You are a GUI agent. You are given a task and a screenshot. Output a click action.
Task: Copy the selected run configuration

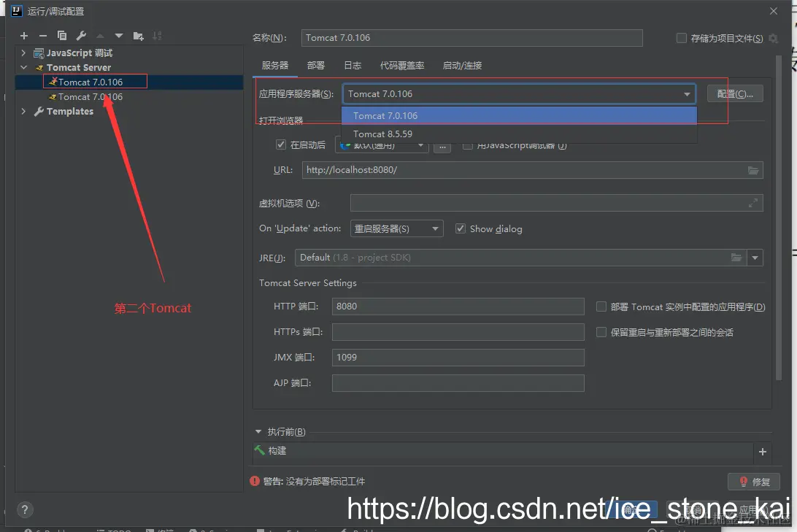[62, 36]
